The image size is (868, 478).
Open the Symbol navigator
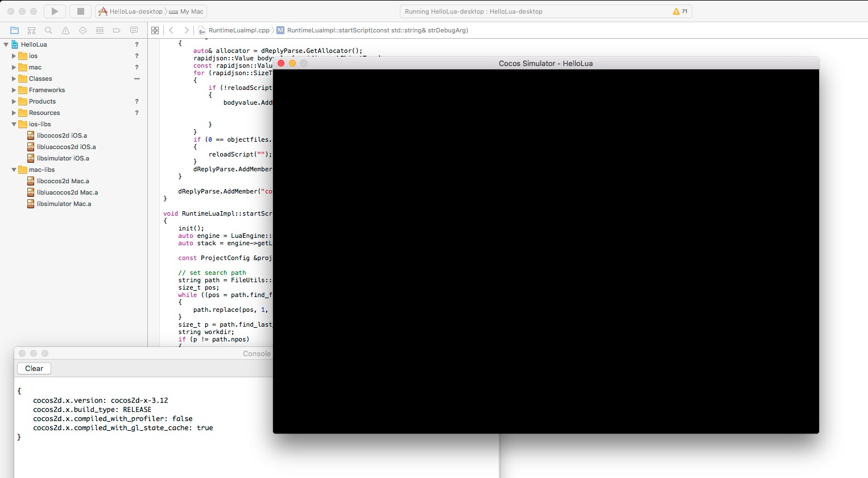coord(32,30)
